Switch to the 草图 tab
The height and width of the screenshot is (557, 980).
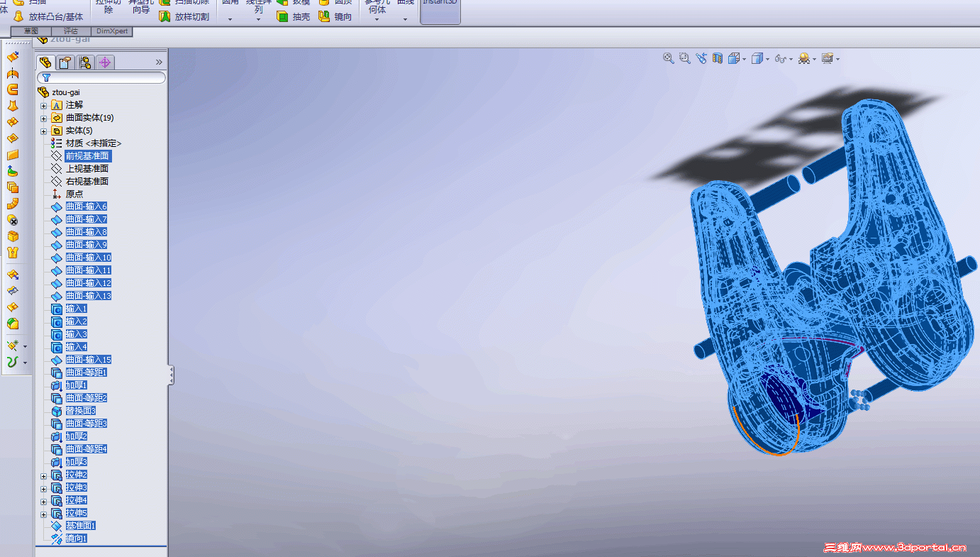[31, 31]
